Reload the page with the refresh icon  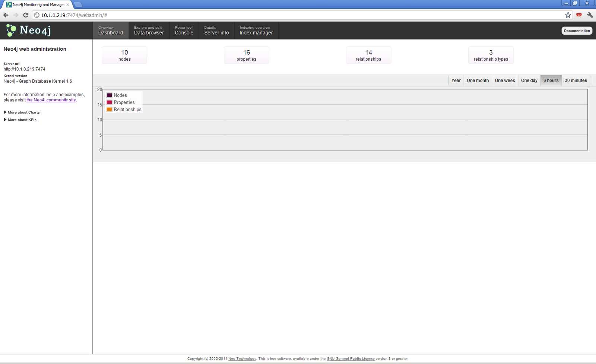(26, 15)
